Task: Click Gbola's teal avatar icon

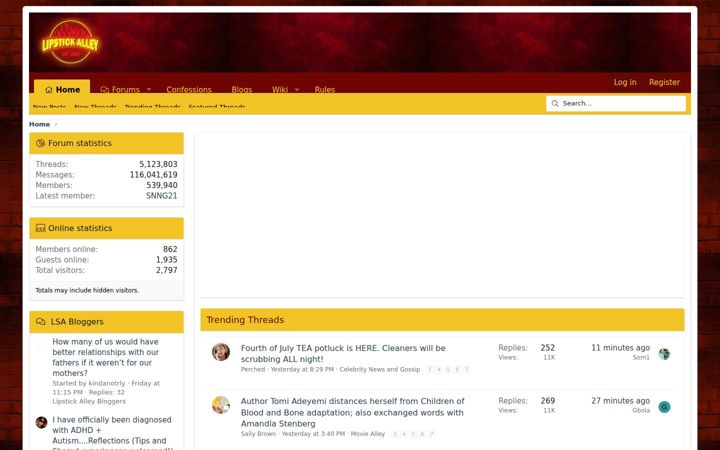Action: [x=664, y=407]
